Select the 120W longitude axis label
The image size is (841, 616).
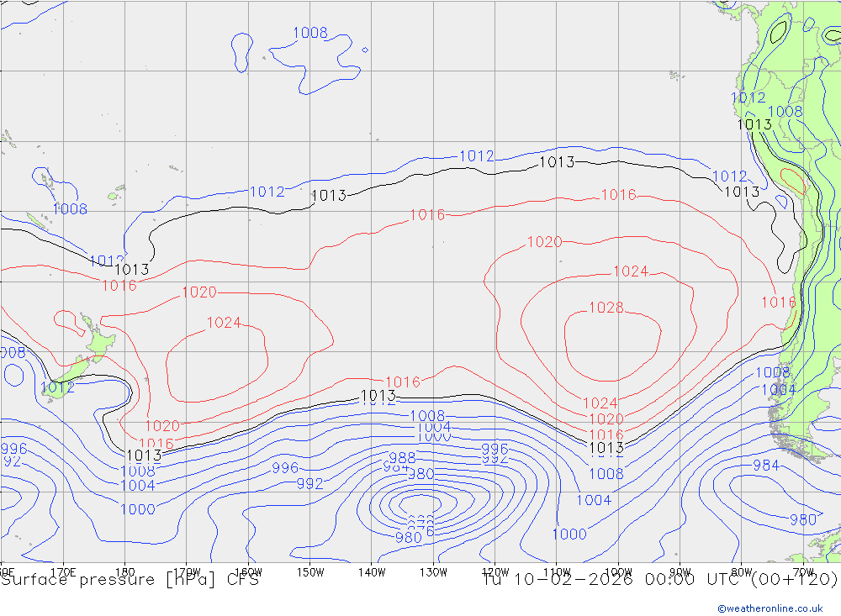tap(495, 572)
